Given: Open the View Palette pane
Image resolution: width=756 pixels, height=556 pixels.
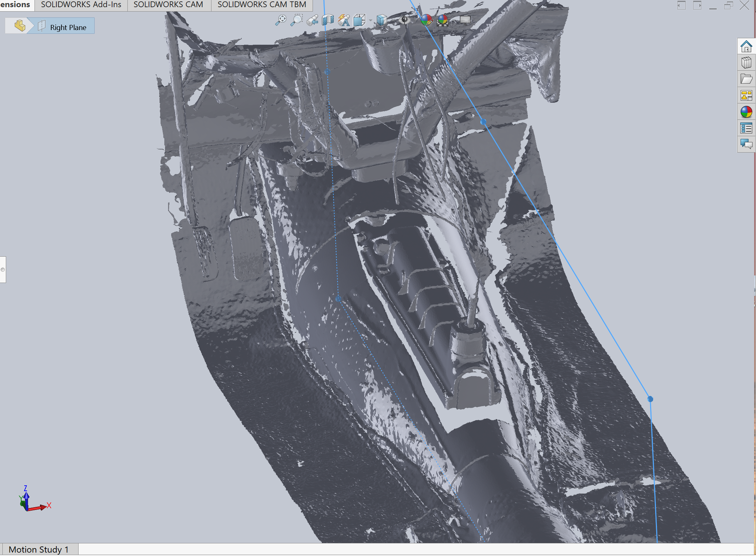Looking at the screenshot, I should coord(746,96).
